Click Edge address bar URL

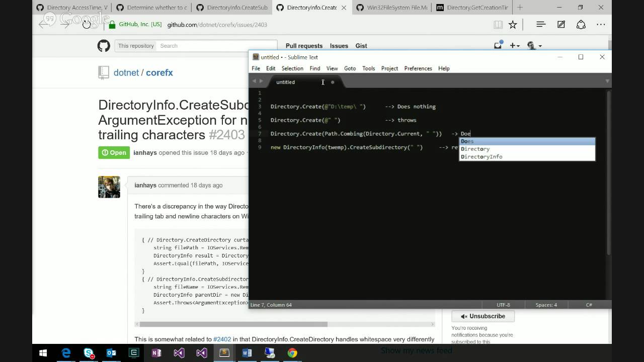[217, 25]
